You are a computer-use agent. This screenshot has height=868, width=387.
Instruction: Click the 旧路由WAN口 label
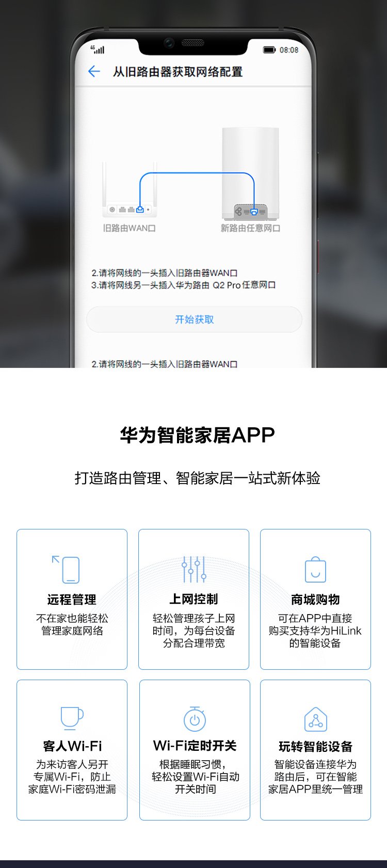(x=129, y=228)
